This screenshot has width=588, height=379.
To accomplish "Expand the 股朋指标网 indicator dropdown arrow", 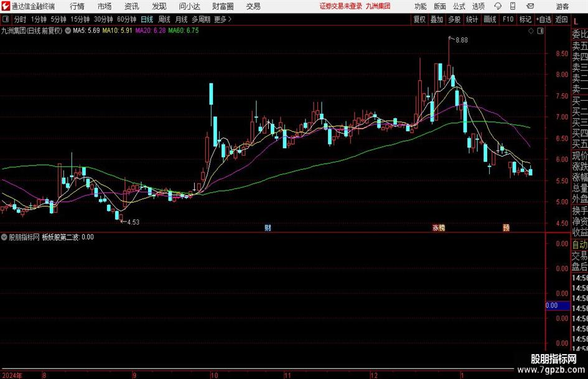I will click(x=4, y=237).
